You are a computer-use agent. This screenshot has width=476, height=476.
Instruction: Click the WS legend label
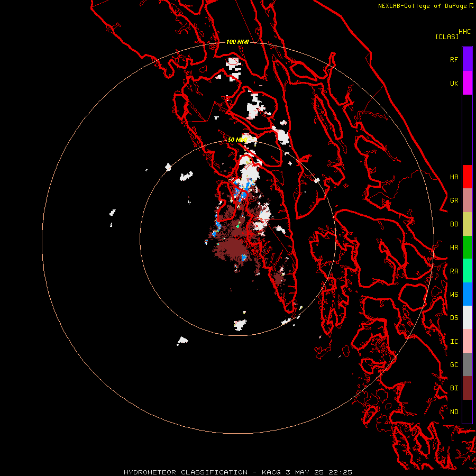454,294
